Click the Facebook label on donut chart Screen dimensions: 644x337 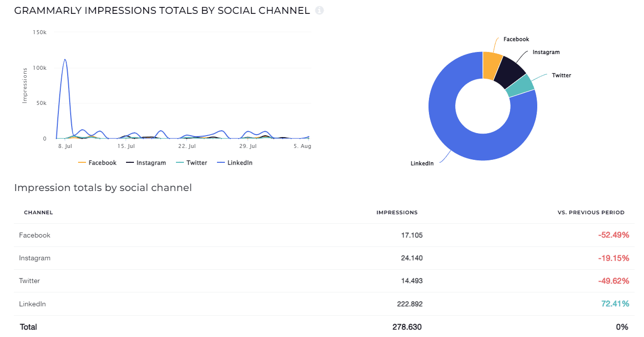[516, 40]
